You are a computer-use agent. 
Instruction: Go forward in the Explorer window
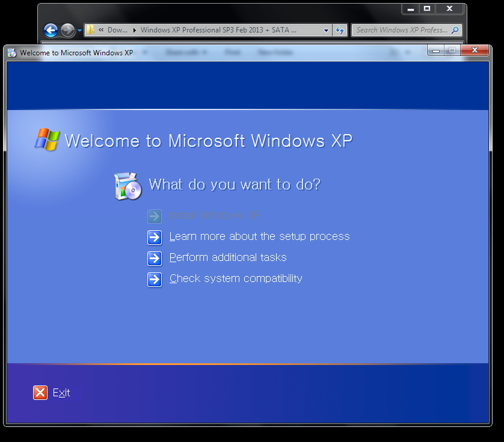(67, 31)
